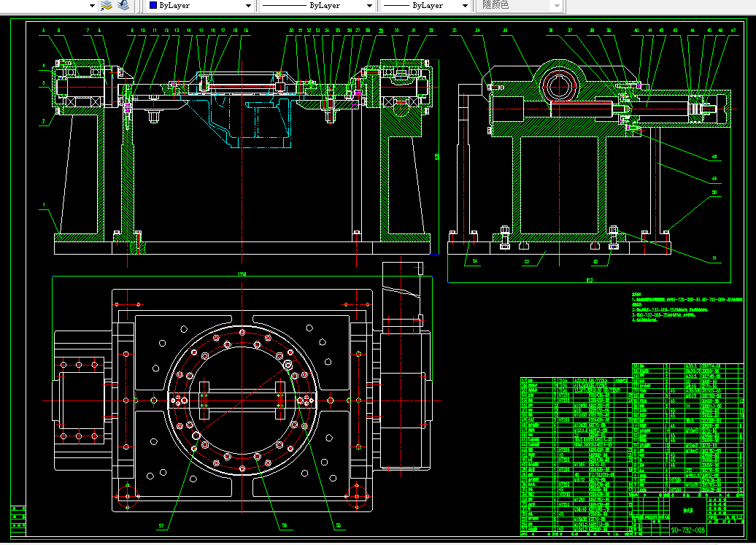Select part balloon number 54
The image size is (756, 545).
pos(475,260)
